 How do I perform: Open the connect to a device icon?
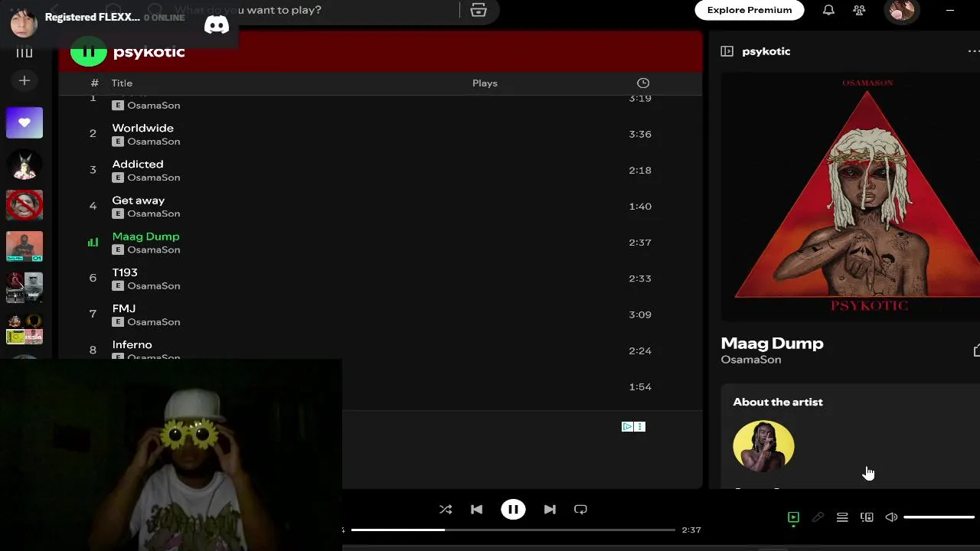pos(867,517)
